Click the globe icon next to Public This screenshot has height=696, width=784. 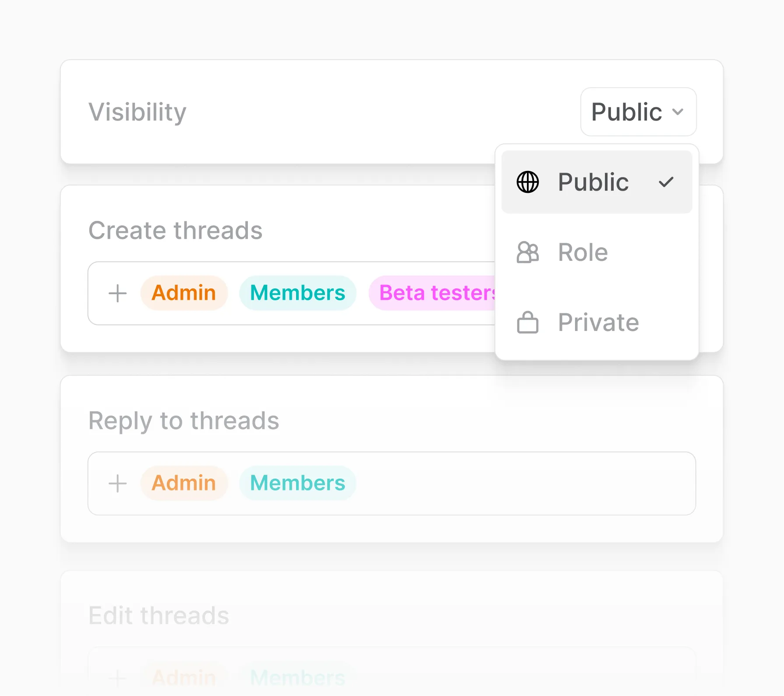tap(527, 182)
